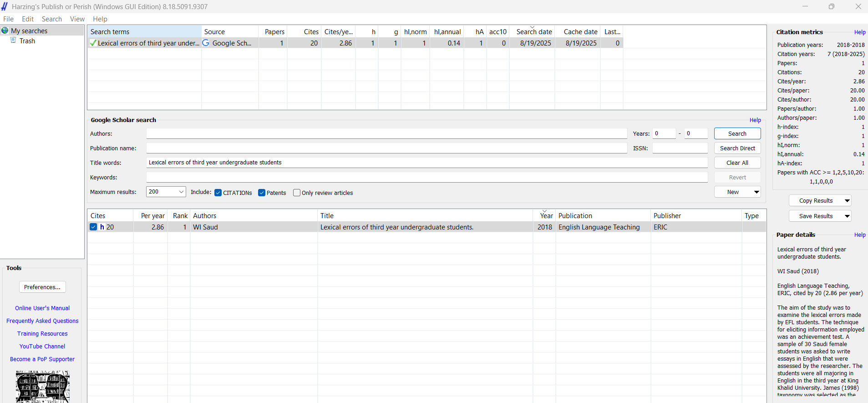
Task: Click the Copy Results button
Action: (816, 200)
